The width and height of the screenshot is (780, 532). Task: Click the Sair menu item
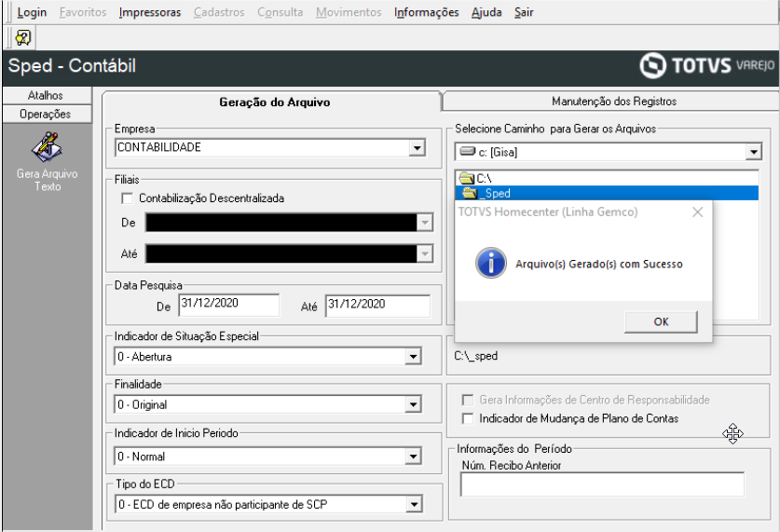[524, 12]
